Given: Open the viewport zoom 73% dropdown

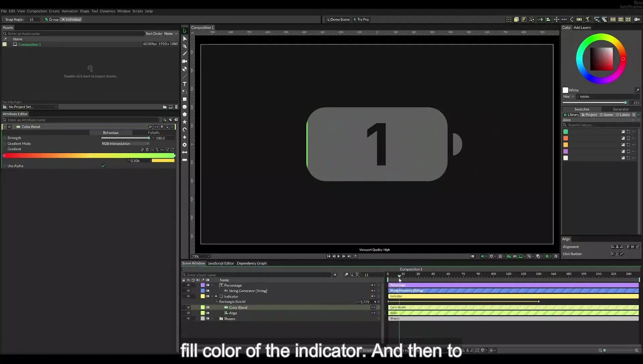Looking at the screenshot, I should (x=201, y=257).
